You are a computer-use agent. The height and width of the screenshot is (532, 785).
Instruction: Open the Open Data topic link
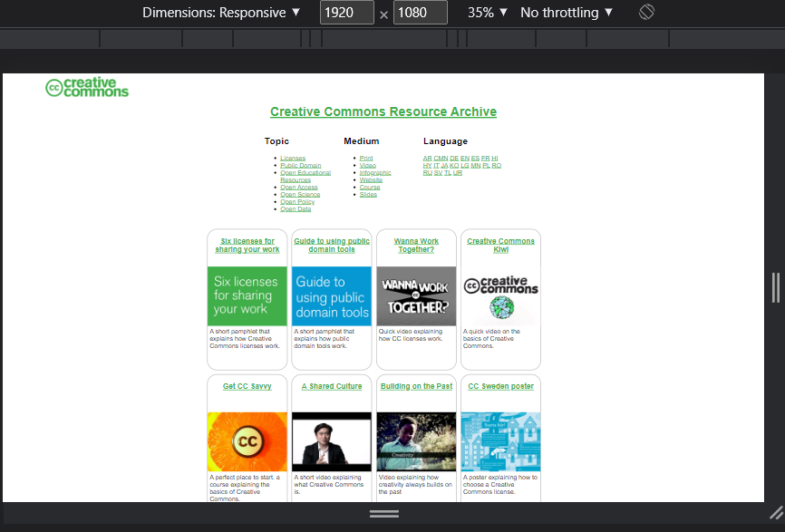[296, 208]
